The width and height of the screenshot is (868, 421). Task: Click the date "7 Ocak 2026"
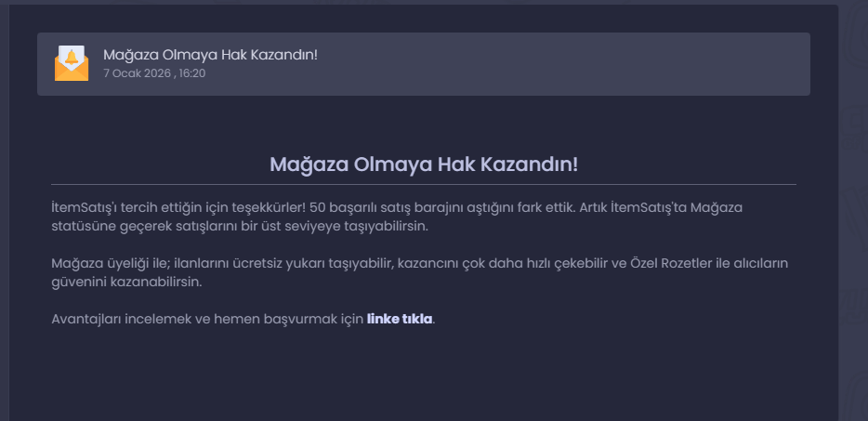point(137,73)
